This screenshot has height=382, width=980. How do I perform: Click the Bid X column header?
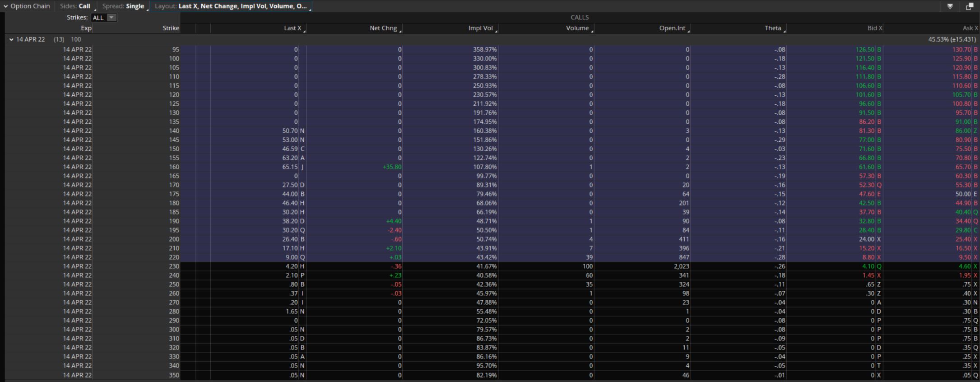(875, 28)
